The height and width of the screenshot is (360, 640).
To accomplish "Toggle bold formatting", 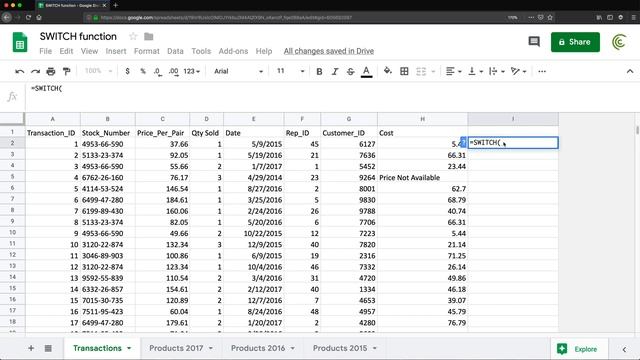I will pyautogui.click(x=319, y=71).
